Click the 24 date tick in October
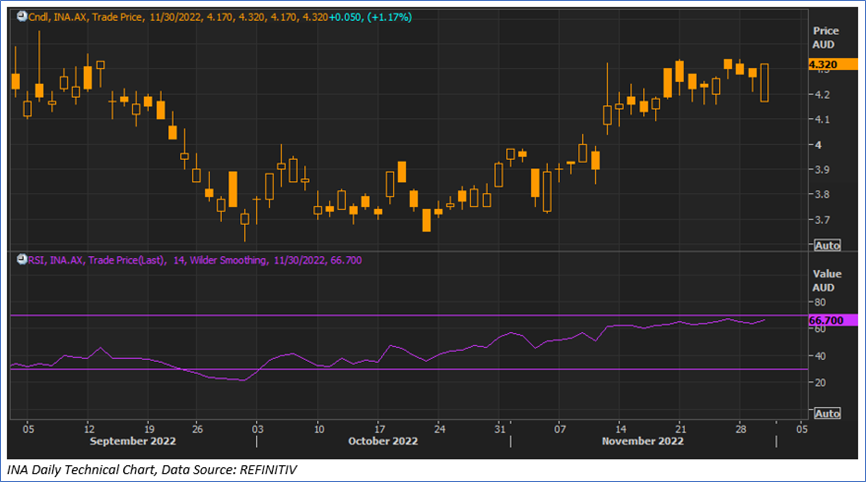 pos(439,429)
